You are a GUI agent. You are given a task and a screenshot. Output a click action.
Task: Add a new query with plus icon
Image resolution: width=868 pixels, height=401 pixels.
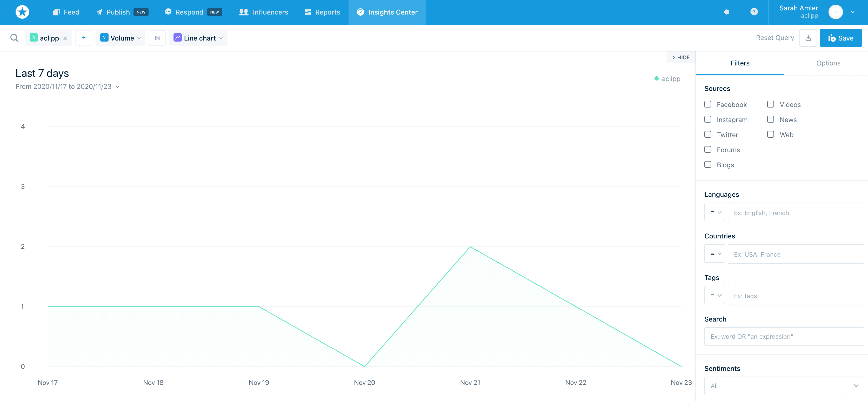pos(84,38)
